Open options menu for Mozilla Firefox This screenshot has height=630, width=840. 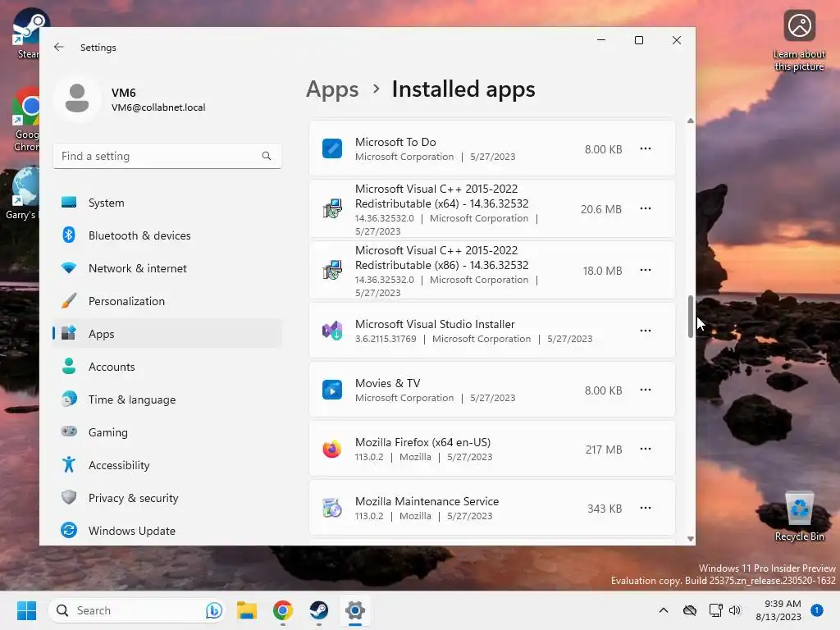coord(646,449)
